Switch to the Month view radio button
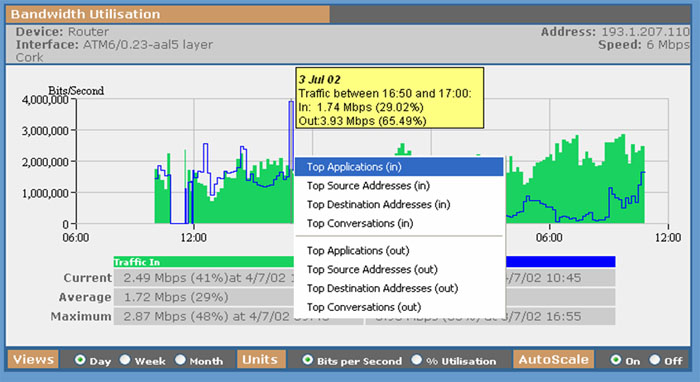The width and height of the screenshot is (700, 382). pyautogui.click(x=180, y=360)
